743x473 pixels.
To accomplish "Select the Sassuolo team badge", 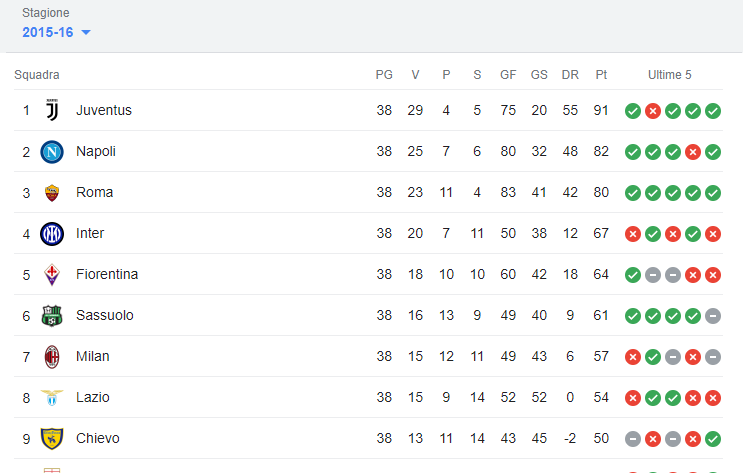I will pyautogui.click(x=52, y=316).
